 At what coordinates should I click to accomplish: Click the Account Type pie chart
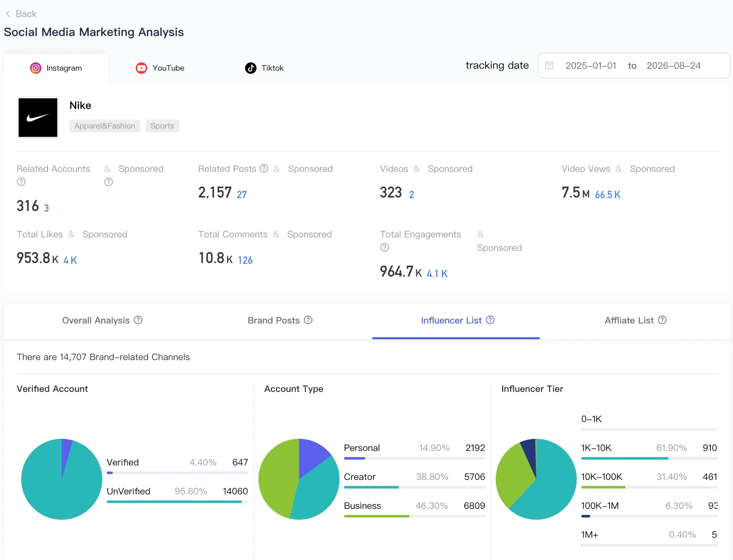[299, 479]
